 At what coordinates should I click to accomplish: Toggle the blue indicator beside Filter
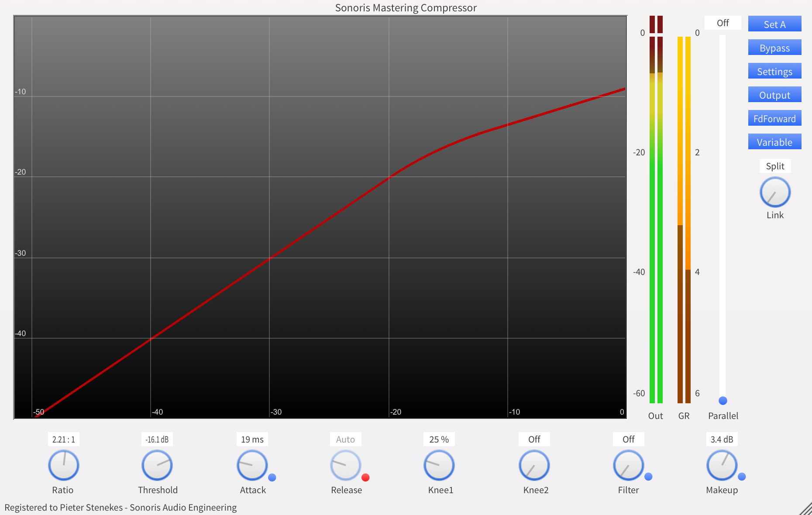[x=649, y=478]
